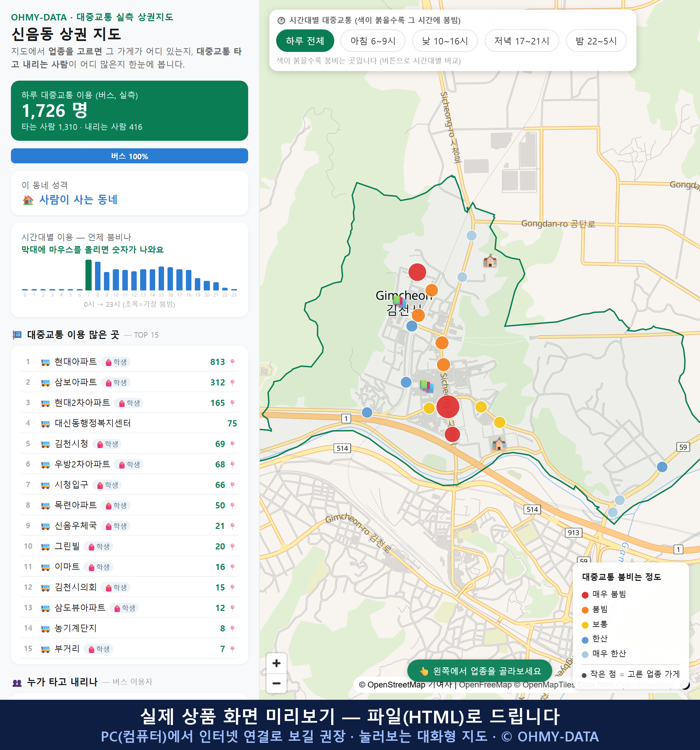The height and width of the screenshot is (750, 700).
Task: Click the pin icon on 우방2차아파트 row
Action: [232, 464]
